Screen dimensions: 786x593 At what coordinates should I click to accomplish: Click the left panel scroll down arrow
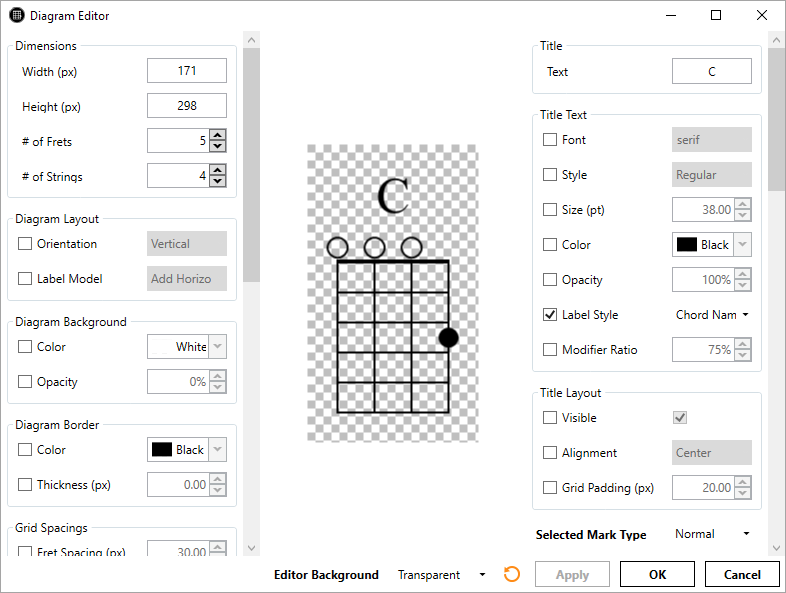pyautogui.click(x=251, y=548)
